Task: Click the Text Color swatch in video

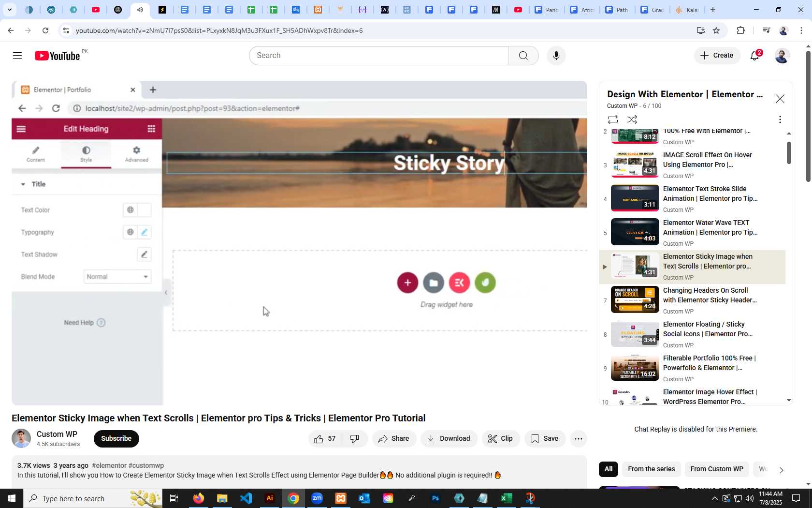Action: (145, 210)
